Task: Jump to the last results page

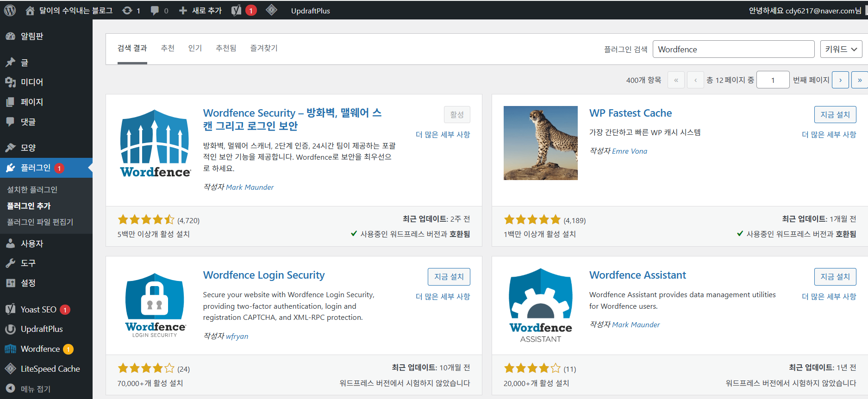Action: click(x=860, y=80)
